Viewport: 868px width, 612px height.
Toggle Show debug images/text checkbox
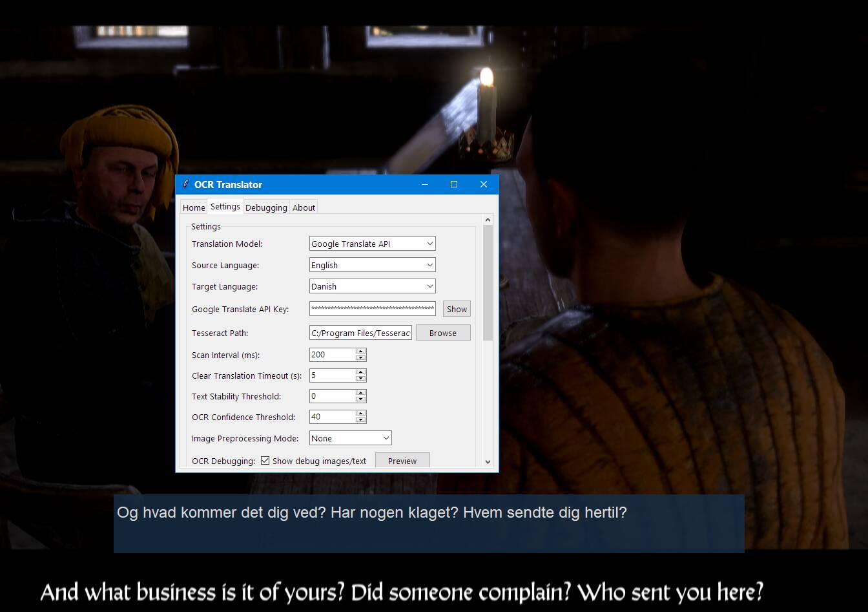click(265, 461)
